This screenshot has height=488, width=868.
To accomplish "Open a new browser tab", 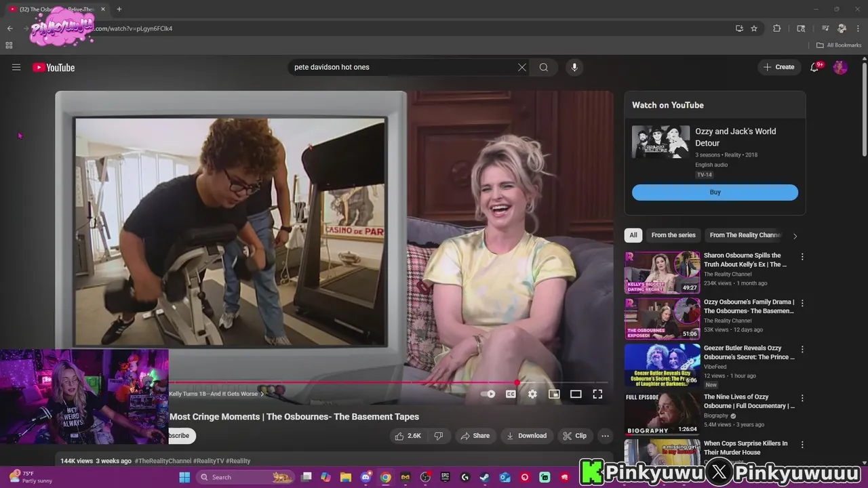I will [x=119, y=9].
